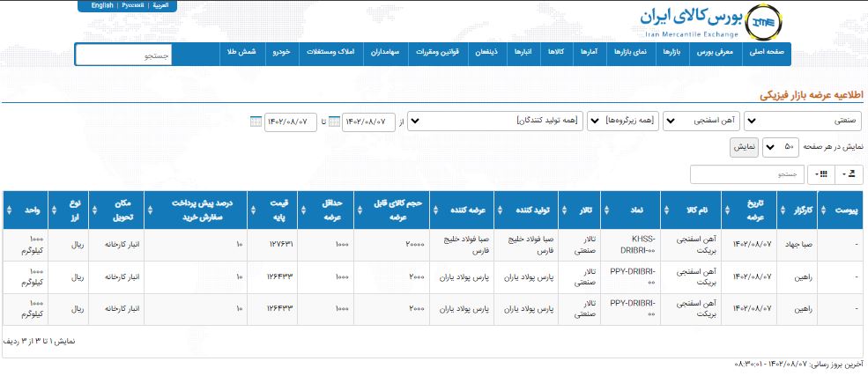Open املاک ومستغلات menu
Screen dimensions: 868x376
(331, 51)
